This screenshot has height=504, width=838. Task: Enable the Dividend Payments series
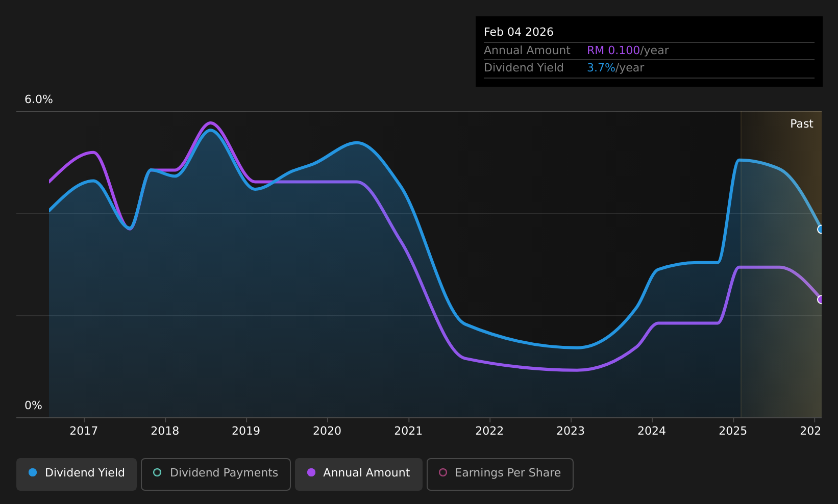(215, 474)
